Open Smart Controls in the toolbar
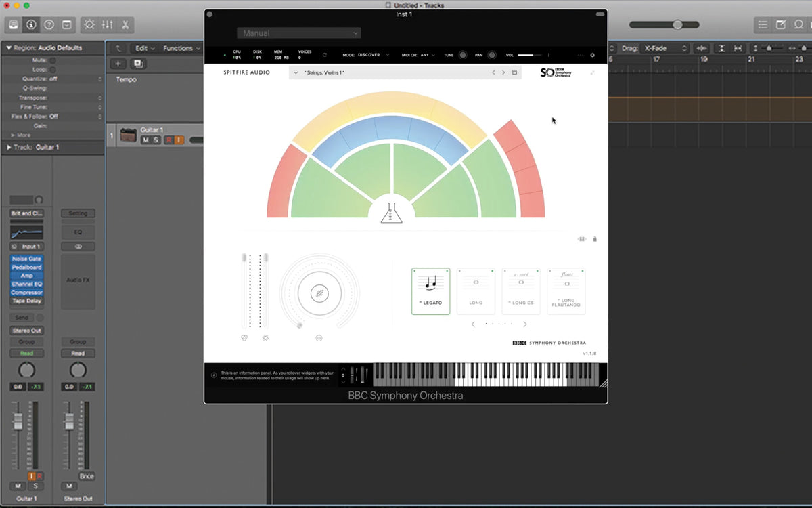The image size is (812, 508). pos(89,25)
